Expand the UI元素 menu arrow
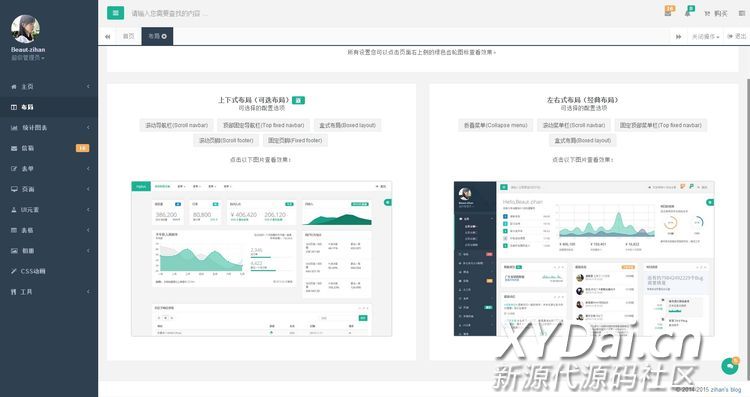 [88, 210]
